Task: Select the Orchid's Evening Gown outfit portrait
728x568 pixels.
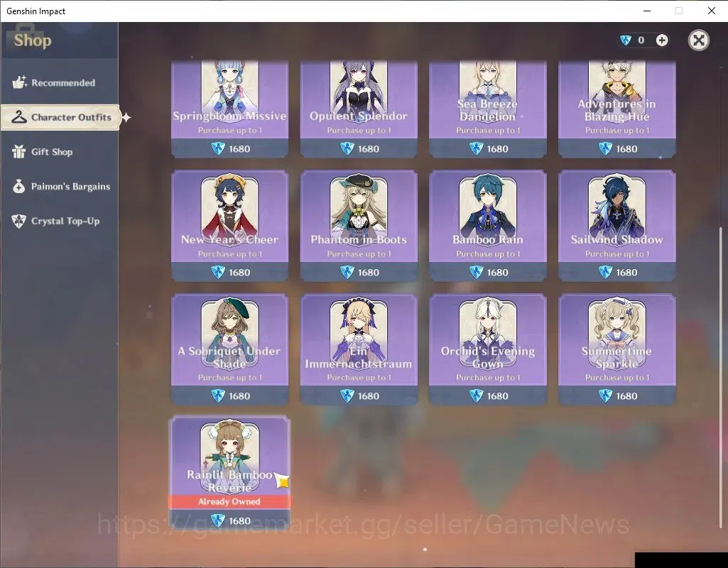Action: (x=487, y=333)
